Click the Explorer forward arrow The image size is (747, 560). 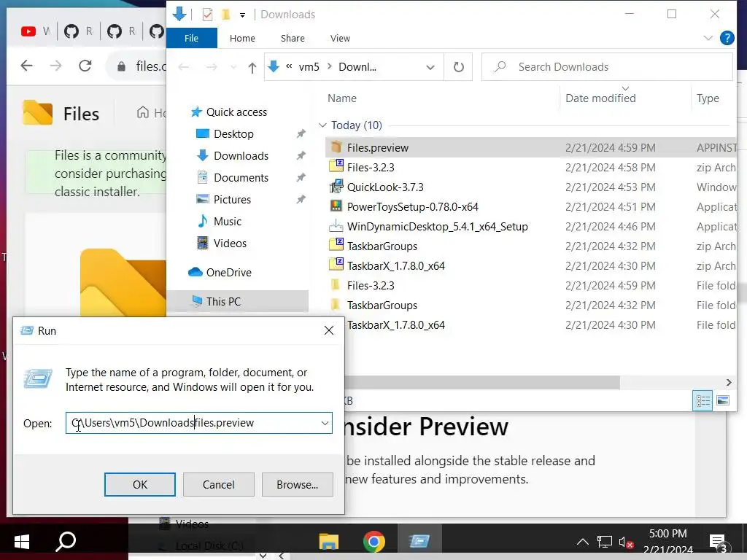point(212,67)
